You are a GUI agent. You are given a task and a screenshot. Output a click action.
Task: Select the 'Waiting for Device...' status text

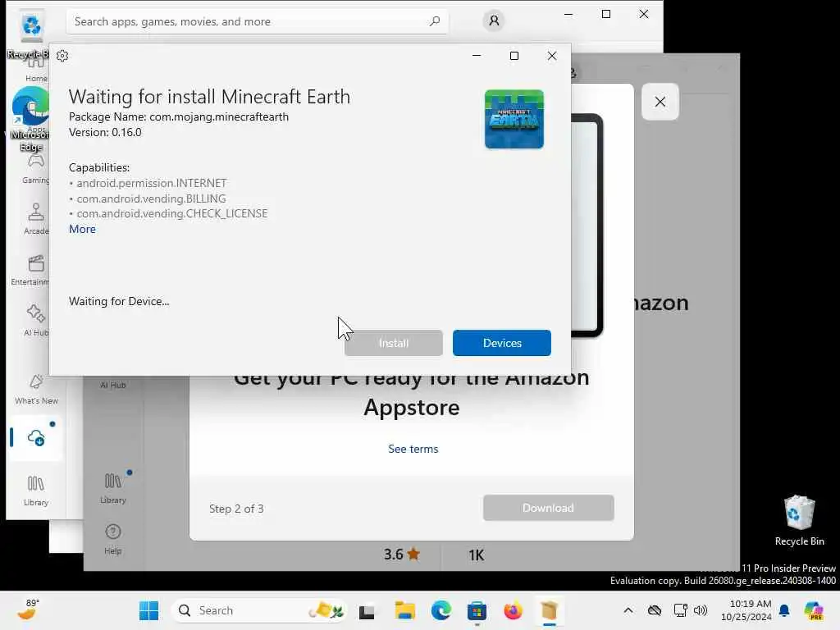119,301
